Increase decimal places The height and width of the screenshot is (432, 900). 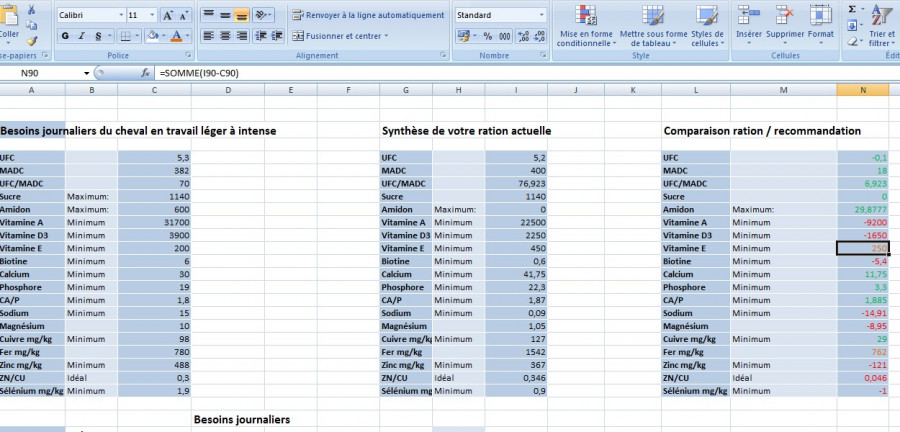point(523,36)
